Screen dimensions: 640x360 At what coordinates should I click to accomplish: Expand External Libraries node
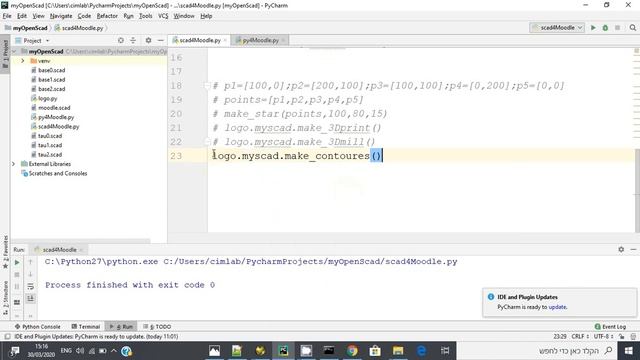click(x=13, y=164)
